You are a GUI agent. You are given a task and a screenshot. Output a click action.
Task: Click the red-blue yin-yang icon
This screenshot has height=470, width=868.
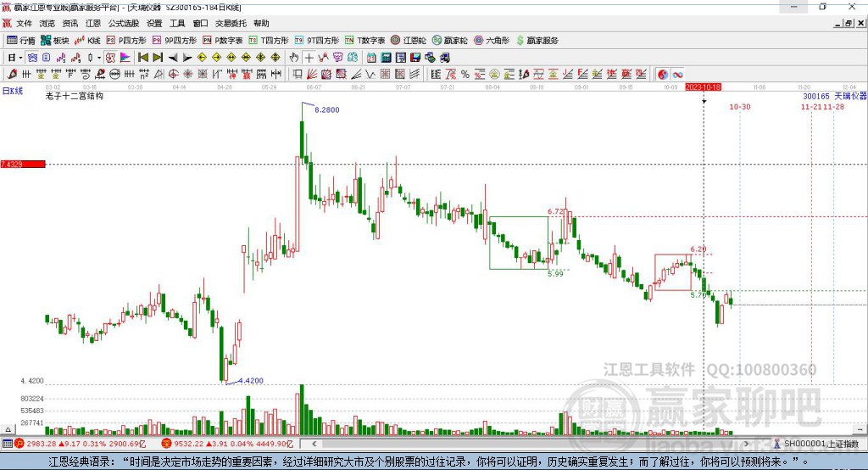tap(663, 75)
